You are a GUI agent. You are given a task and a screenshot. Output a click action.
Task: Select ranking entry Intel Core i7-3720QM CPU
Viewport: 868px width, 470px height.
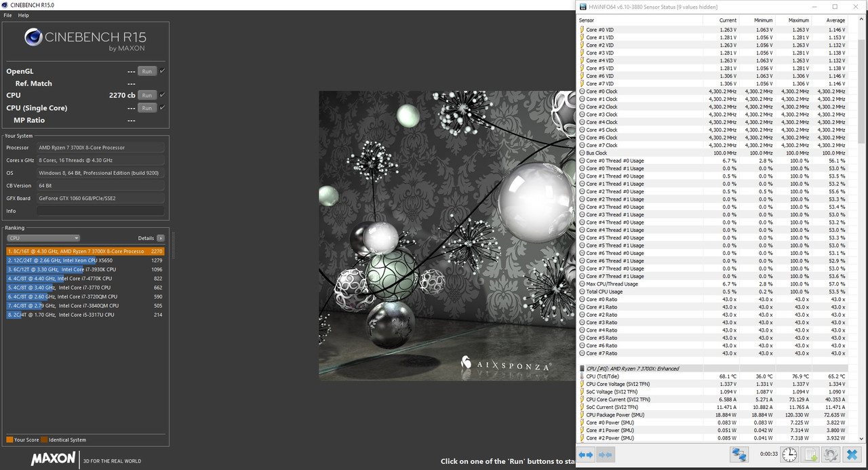click(x=85, y=296)
